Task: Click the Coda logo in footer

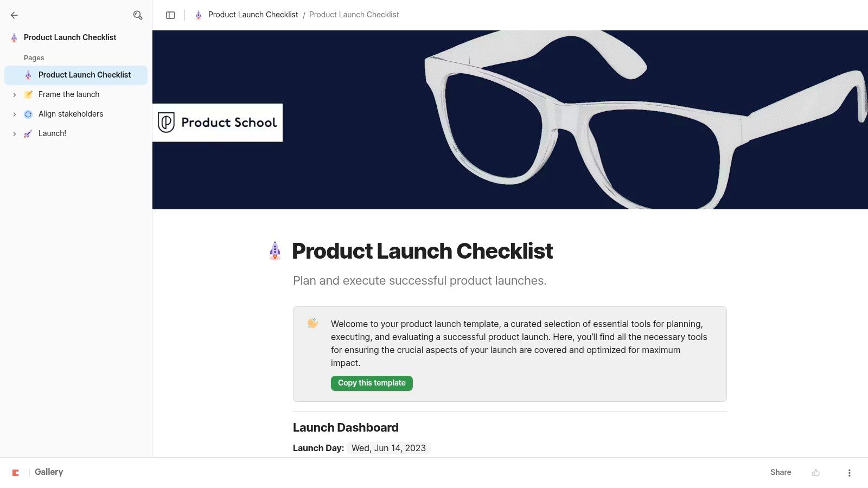Action: pyautogui.click(x=16, y=473)
